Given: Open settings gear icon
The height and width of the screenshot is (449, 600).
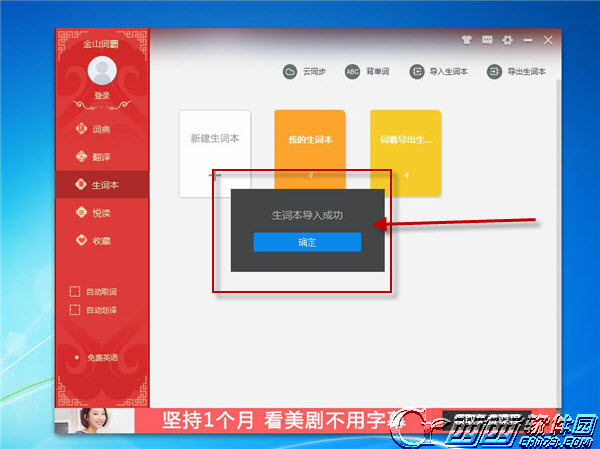Looking at the screenshot, I should pos(507,40).
